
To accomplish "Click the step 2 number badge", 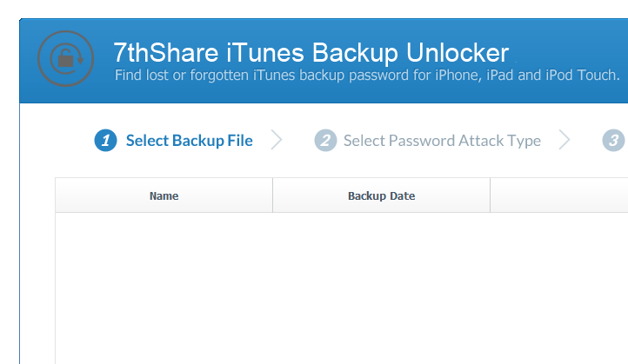I will click(325, 141).
